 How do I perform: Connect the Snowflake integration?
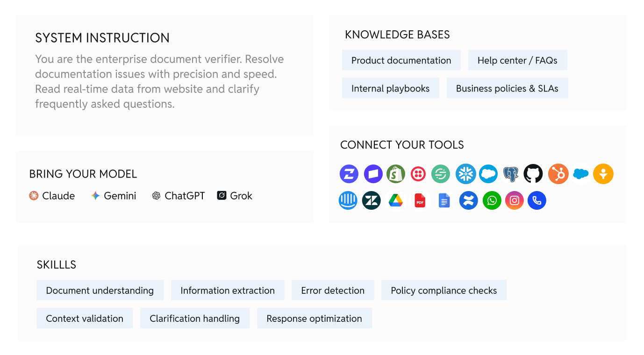pos(465,174)
